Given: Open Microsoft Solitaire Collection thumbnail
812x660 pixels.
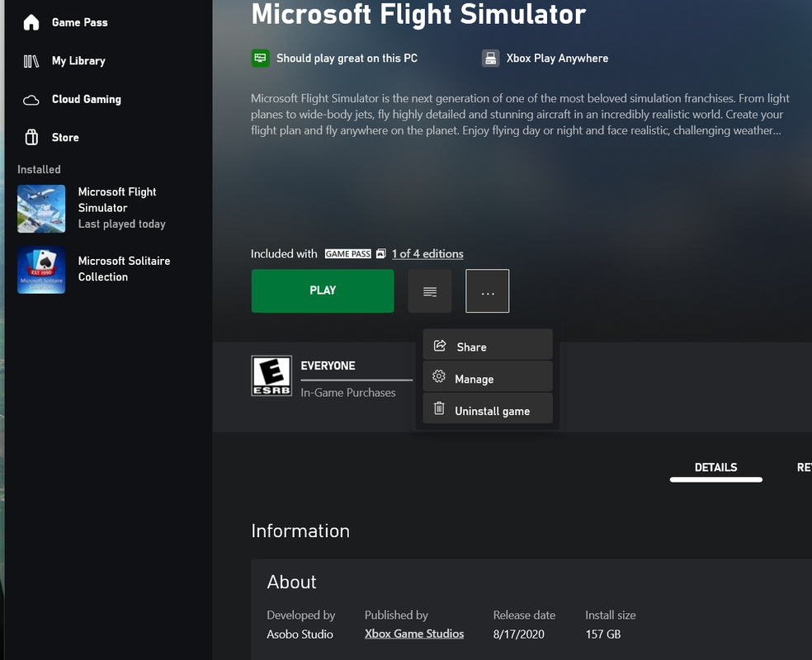Looking at the screenshot, I should [41, 270].
